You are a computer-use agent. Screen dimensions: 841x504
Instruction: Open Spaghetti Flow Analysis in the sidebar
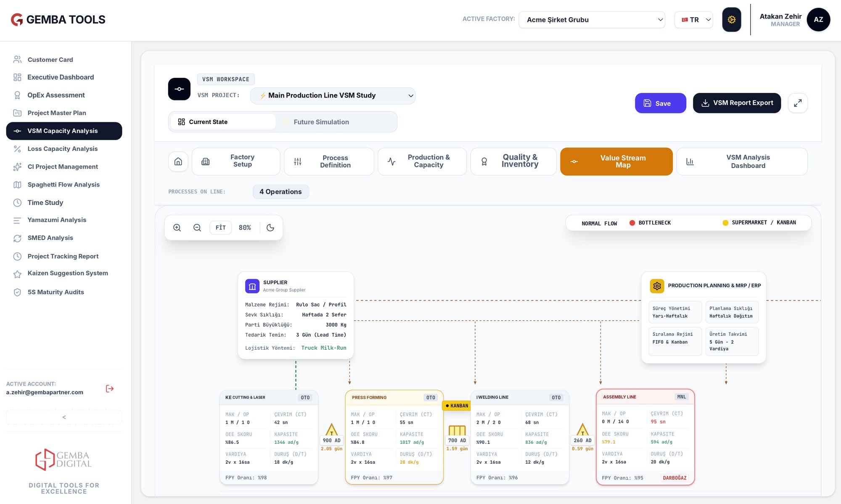pyautogui.click(x=64, y=185)
